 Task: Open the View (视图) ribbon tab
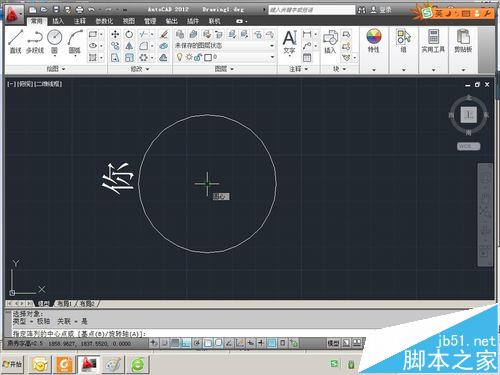[128, 21]
